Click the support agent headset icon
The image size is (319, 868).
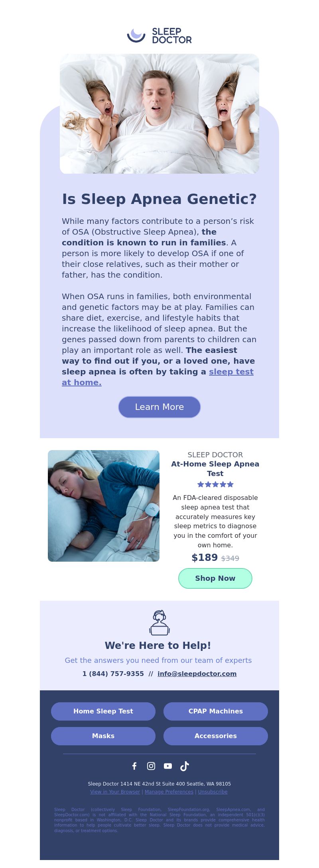click(x=159, y=622)
